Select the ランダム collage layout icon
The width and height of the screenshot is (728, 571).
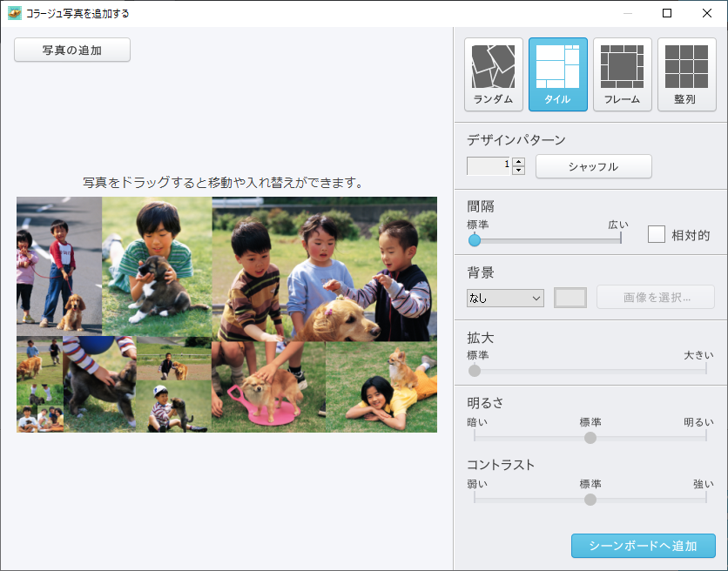[494, 74]
